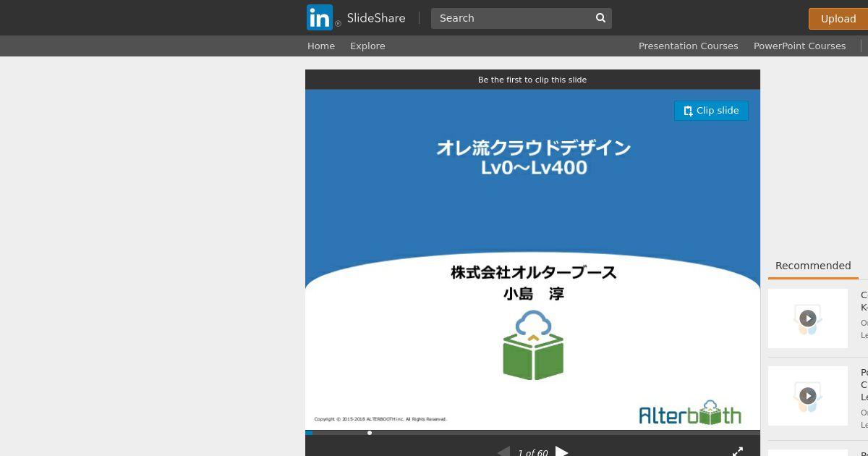This screenshot has height=456, width=868.
Task: Toggle fullscreen view icon
Action: tap(738, 452)
